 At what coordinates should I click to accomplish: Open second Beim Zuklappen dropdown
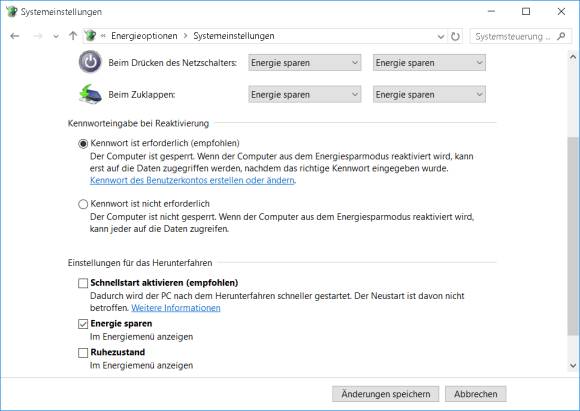click(x=429, y=94)
